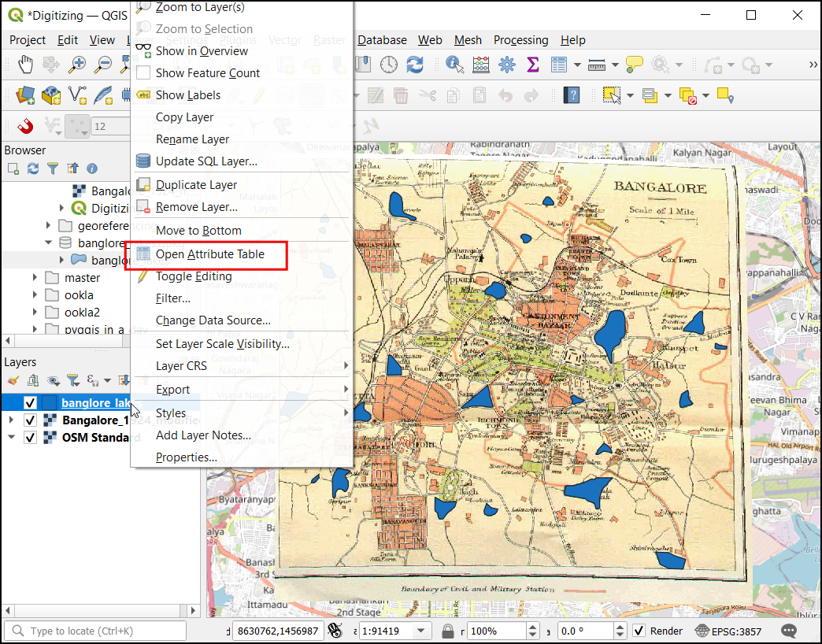Click the Select by Location icon

coord(725,95)
